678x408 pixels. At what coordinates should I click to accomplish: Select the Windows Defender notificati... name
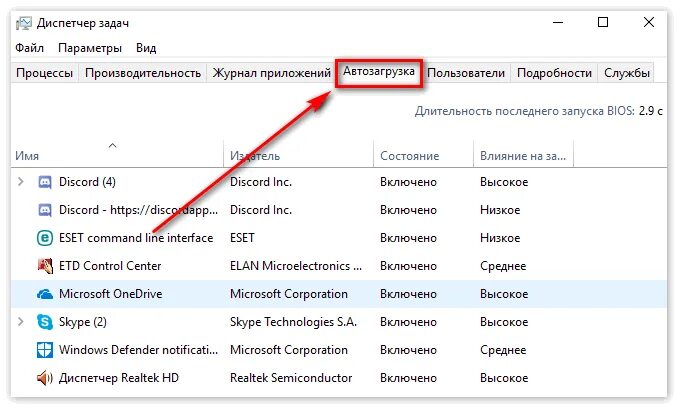click(138, 350)
